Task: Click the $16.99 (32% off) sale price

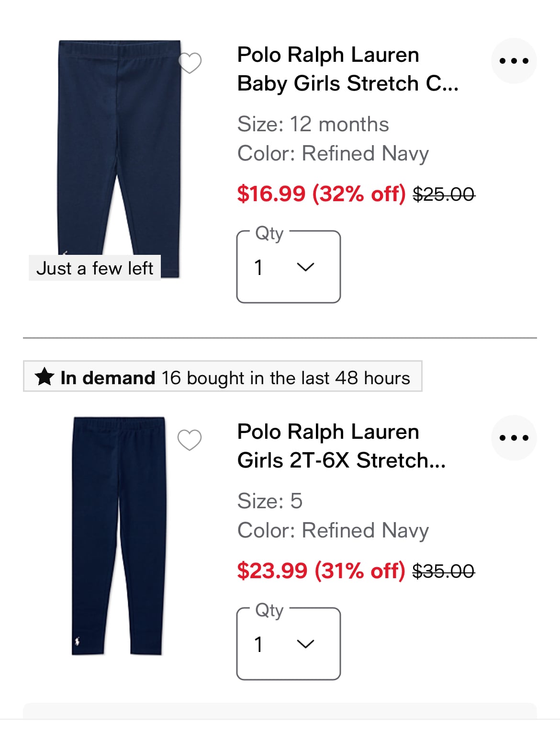Action: click(321, 194)
